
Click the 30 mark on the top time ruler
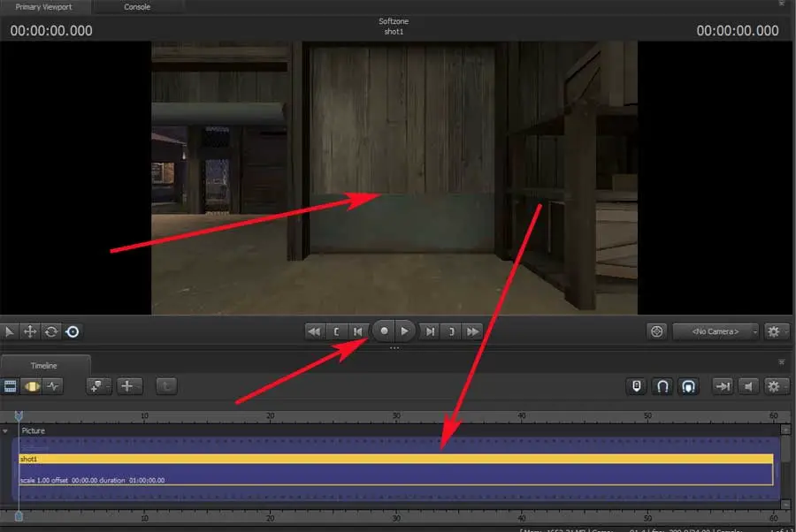coord(396,416)
